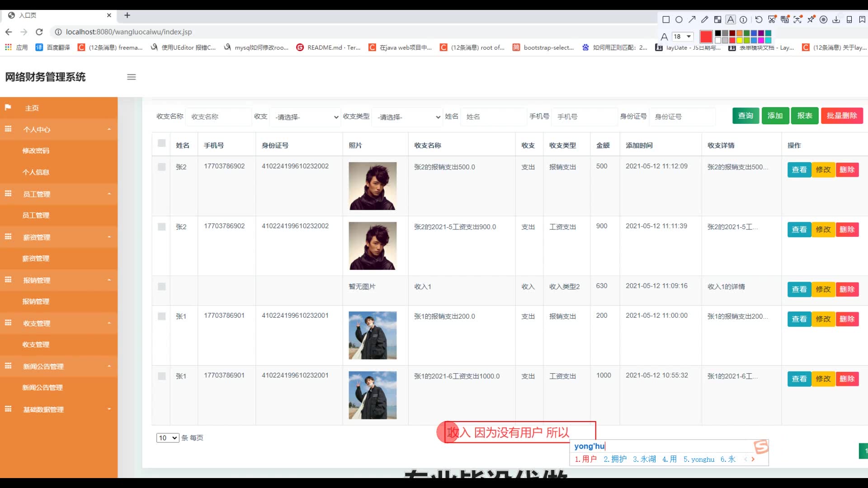The height and width of the screenshot is (488, 868).
Task: Check the row checkbox for 收入1
Action: (x=161, y=286)
